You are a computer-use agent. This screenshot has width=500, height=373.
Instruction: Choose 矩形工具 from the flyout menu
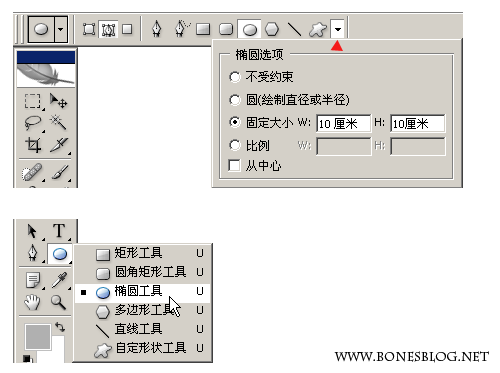point(143,253)
